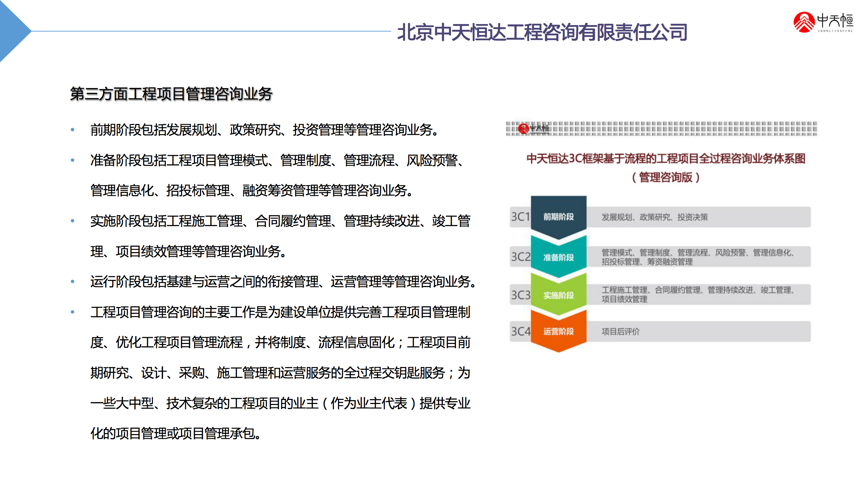Click diagram title 中天恒达3C框架基于流程

(666, 159)
